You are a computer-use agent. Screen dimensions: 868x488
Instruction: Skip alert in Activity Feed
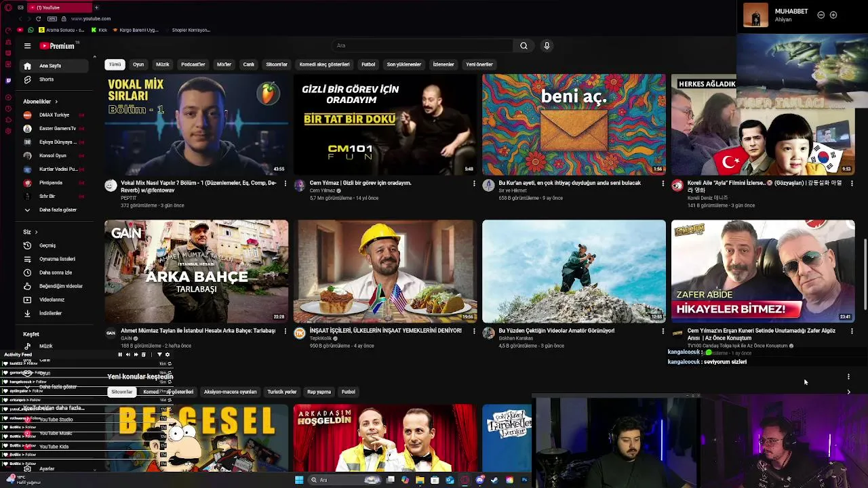(x=136, y=354)
